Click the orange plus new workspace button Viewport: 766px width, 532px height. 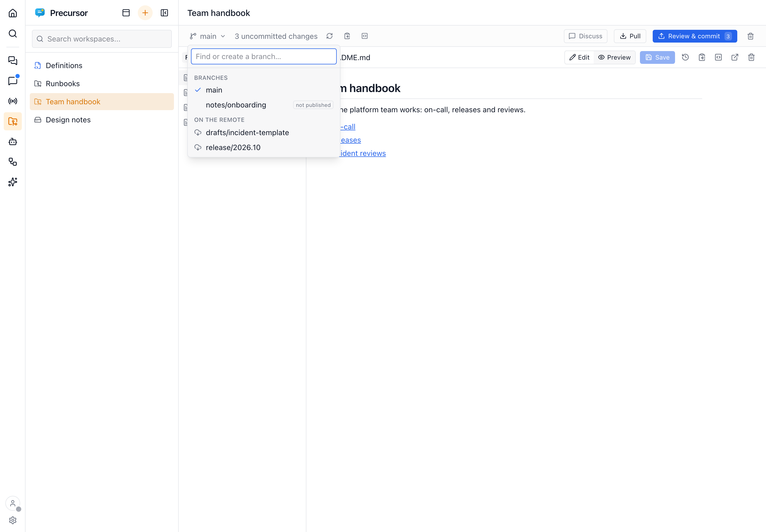145,13
